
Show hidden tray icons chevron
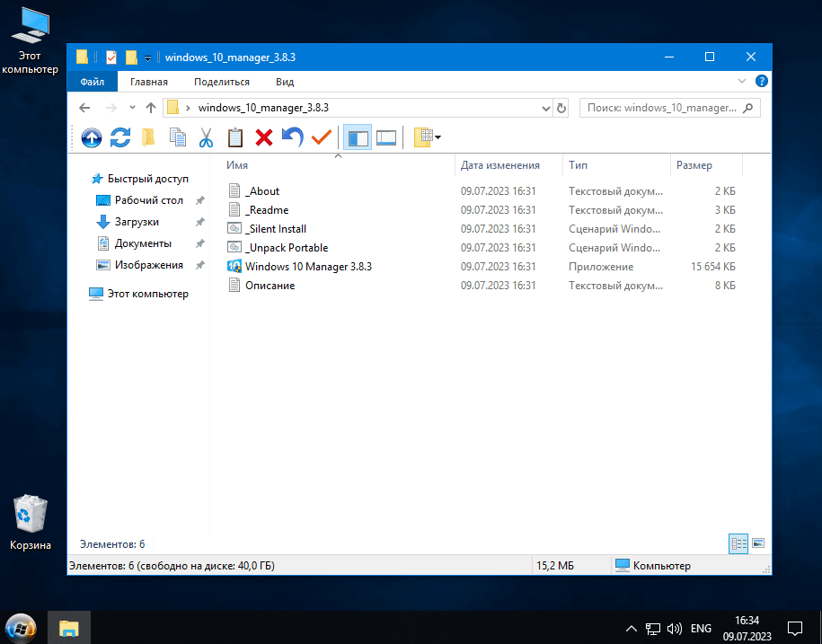coord(632,628)
